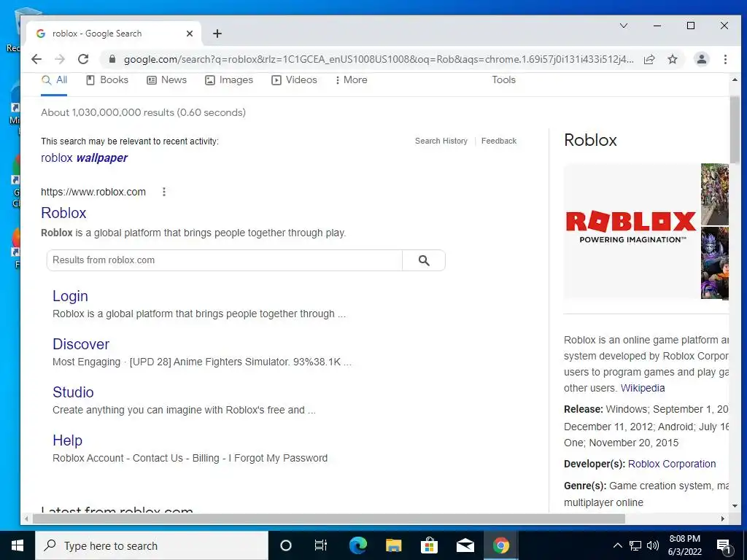Screen dimensions: 747x560
Task: Switch to the All results tab
Action: click(x=54, y=80)
